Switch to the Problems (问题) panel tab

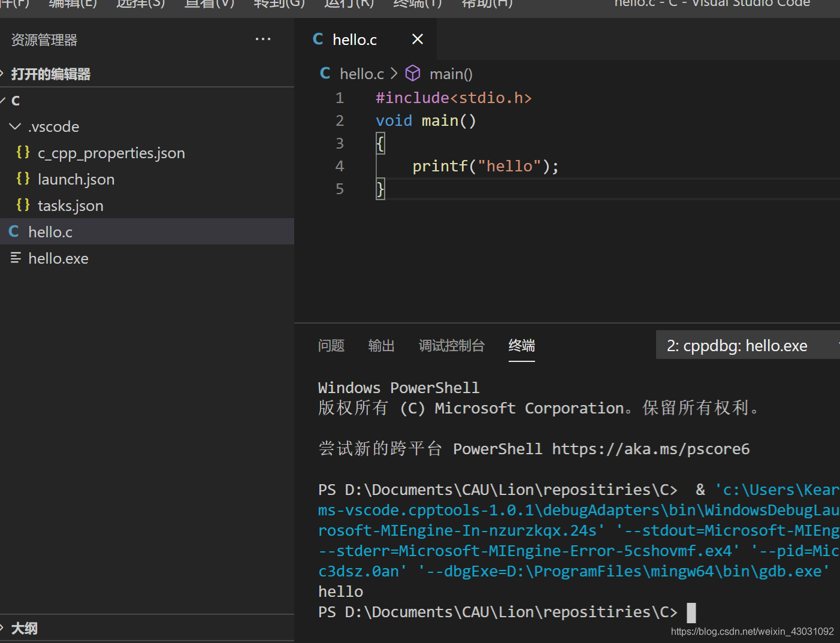pyautogui.click(x=331, y=346)
